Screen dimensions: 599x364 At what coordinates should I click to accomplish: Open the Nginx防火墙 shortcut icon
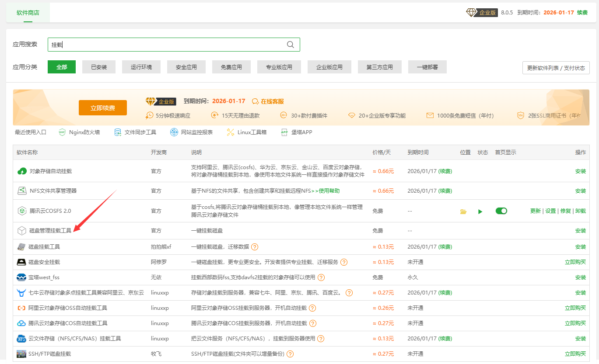point(62,132)
